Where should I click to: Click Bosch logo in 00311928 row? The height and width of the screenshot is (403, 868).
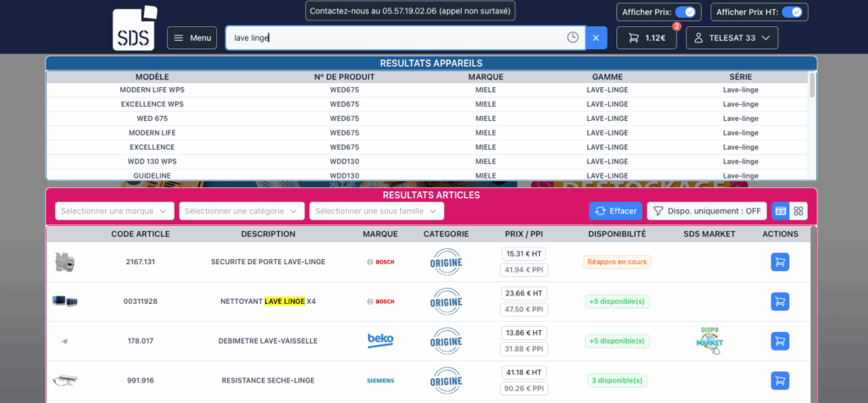(381, 302)
